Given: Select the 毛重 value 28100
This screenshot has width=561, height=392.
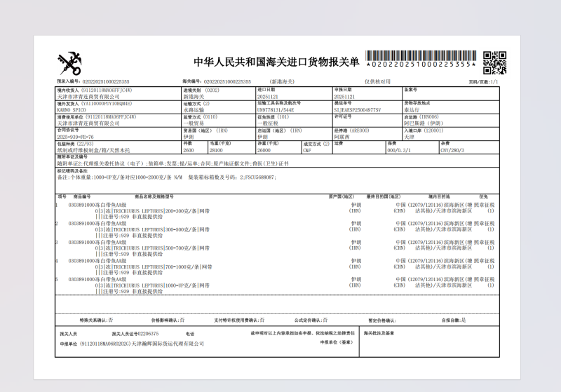Looking at the screenshot, I should pyautogui.click(x=216, y=151).
